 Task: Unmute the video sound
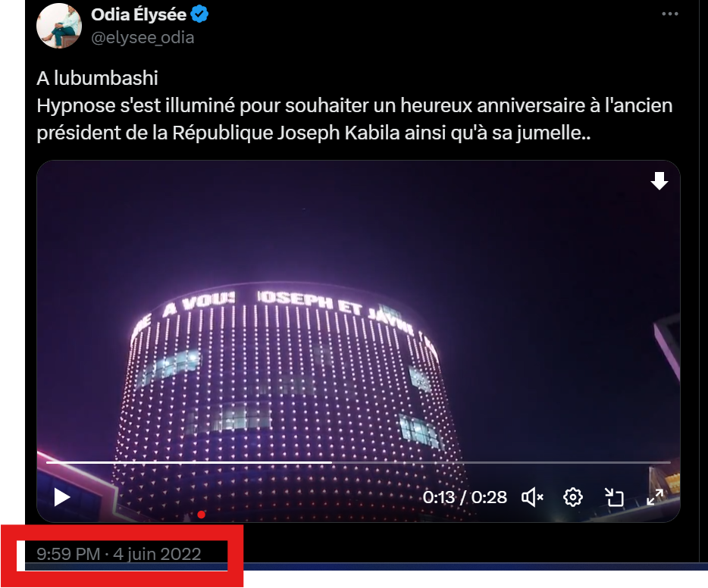tap(532, 497)
